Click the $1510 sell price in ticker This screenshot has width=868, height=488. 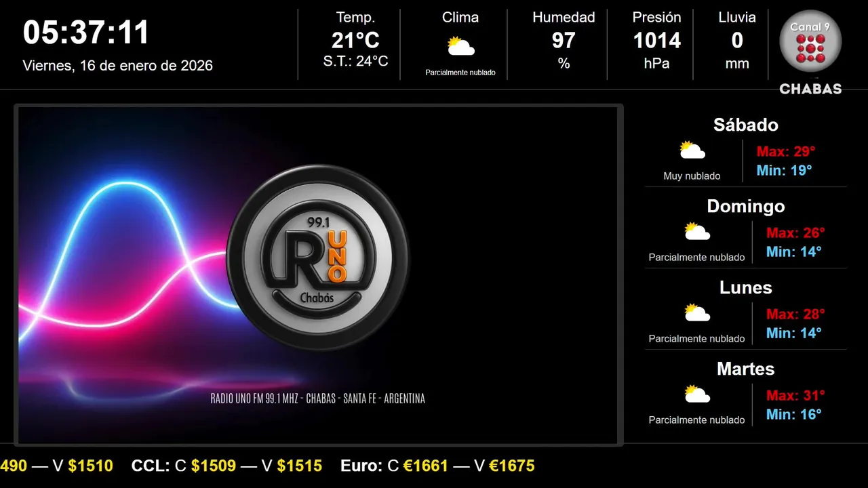(x=91, y=466)
